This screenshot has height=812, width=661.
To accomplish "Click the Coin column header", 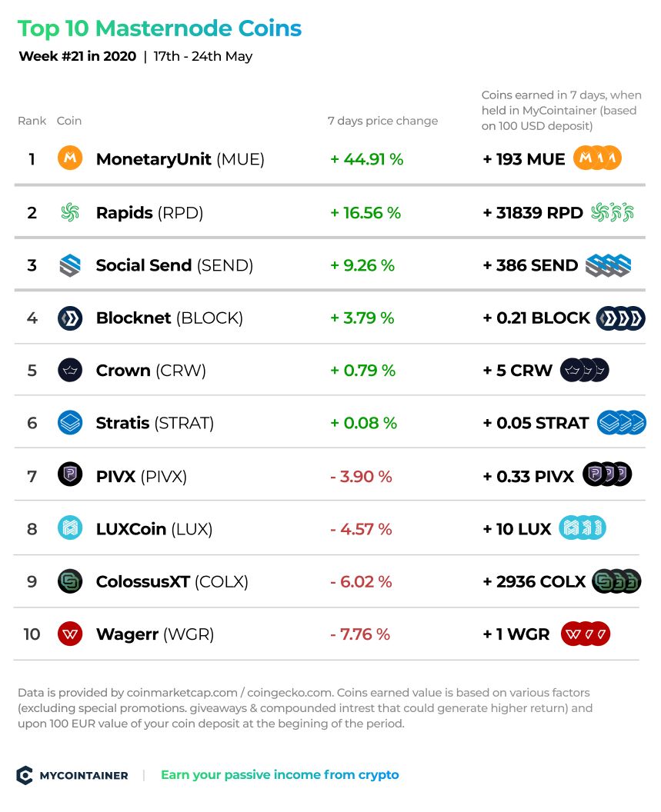I will coord(69,121).
